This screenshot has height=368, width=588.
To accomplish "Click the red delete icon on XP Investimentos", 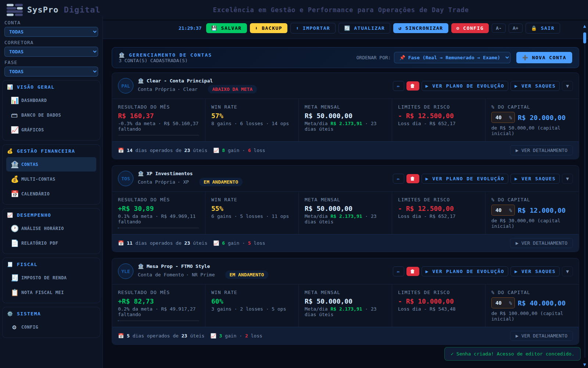I will click(413, 179).
